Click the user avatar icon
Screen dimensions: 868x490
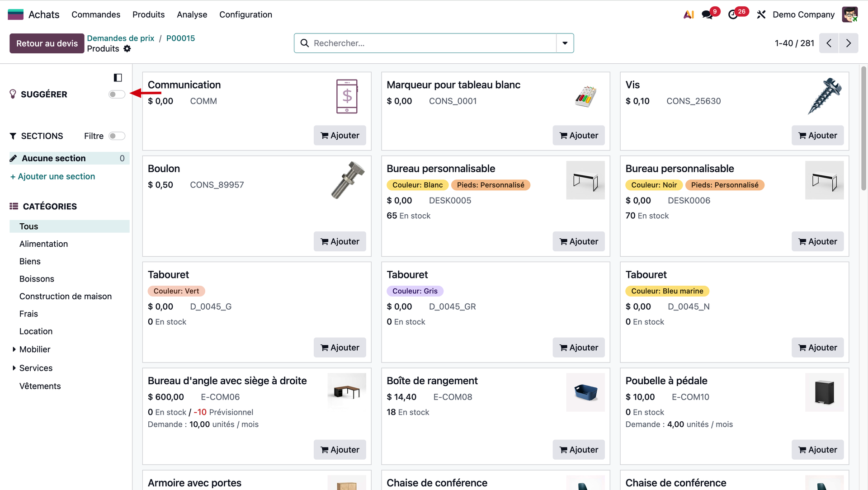pyautogui.click(x=849, y=14)
